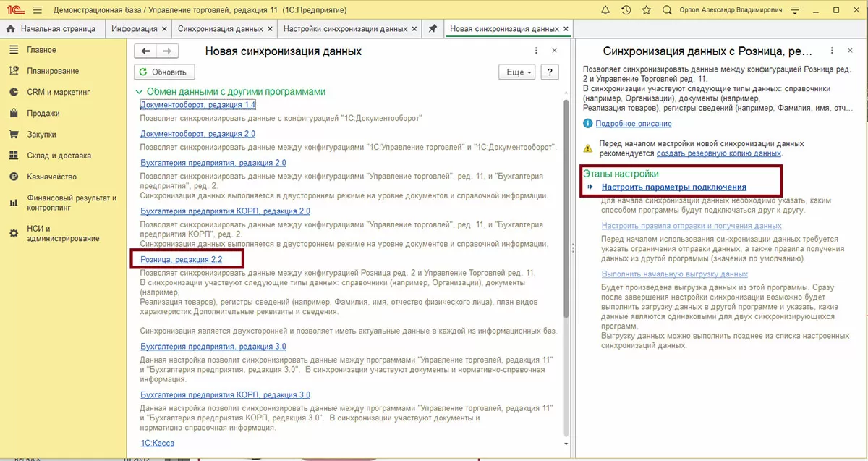This screenshot has height=461, width=868.
Task: Open Документооборот, редакция 1.4 link
Action: [x=197, y=105]
